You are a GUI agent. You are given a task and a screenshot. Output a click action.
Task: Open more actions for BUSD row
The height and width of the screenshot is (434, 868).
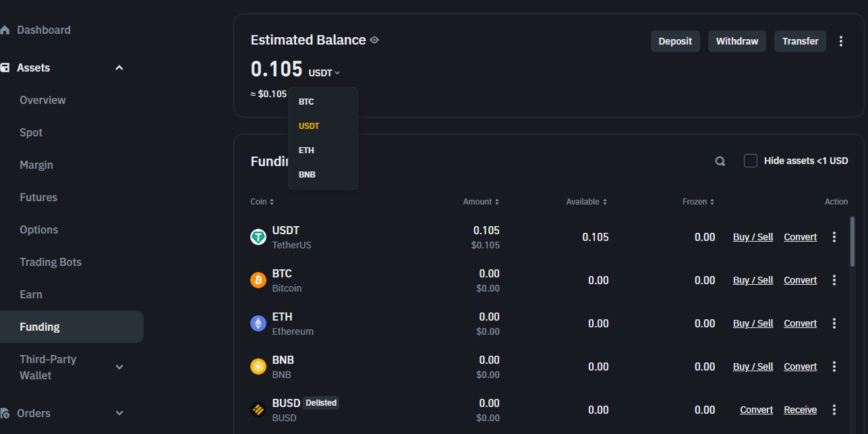point(834,410)
